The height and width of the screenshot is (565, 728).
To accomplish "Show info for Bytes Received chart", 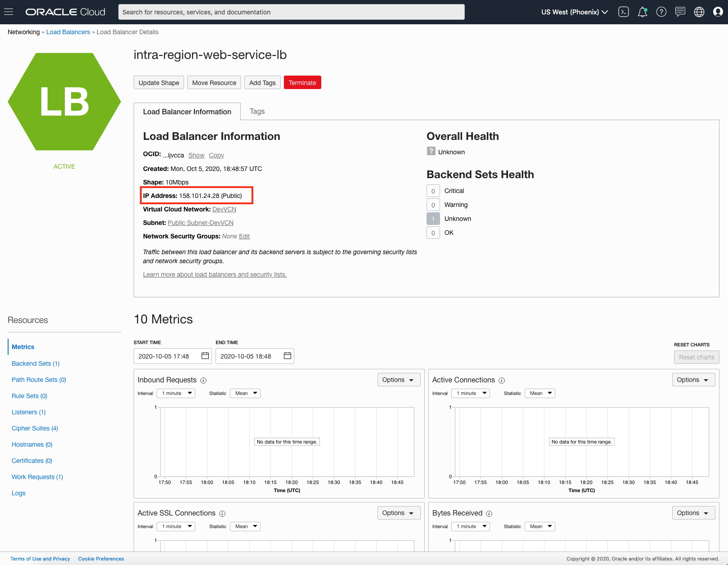I will [x=489, y=514].
